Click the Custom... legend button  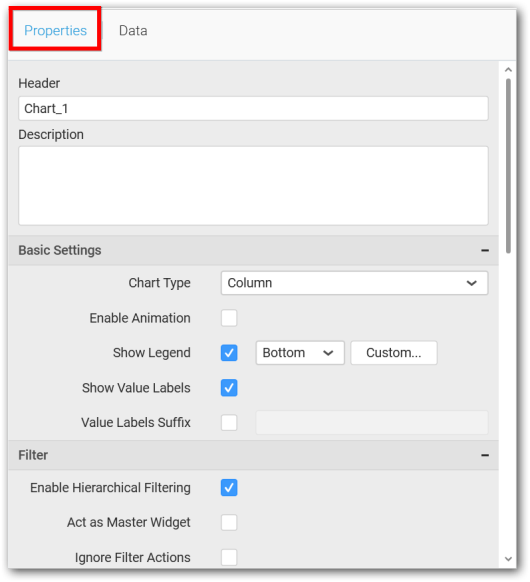point(394,353)
